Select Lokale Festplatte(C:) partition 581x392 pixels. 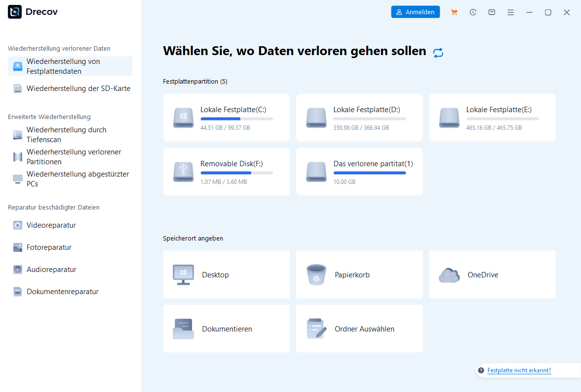click(x=226, y=118)
